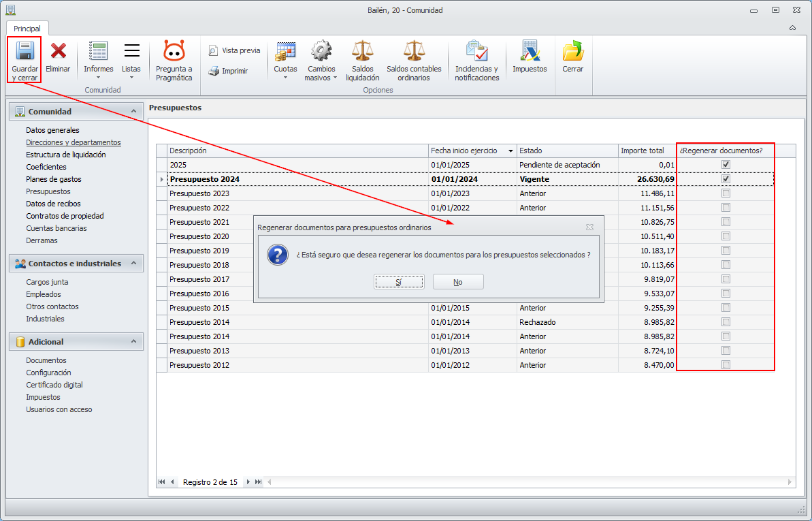Open Listas dropdown arrow
This screenshot has height=521, width=812.
coord(131,78)
